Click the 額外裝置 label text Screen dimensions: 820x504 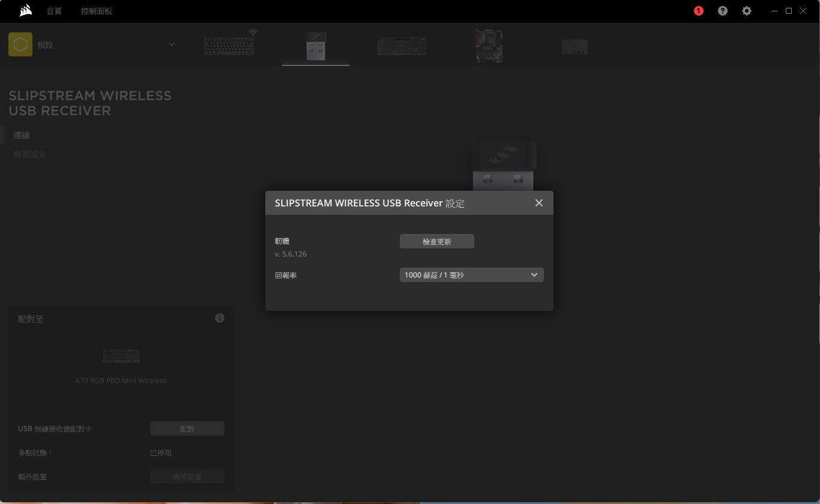[x=32, y=477]
